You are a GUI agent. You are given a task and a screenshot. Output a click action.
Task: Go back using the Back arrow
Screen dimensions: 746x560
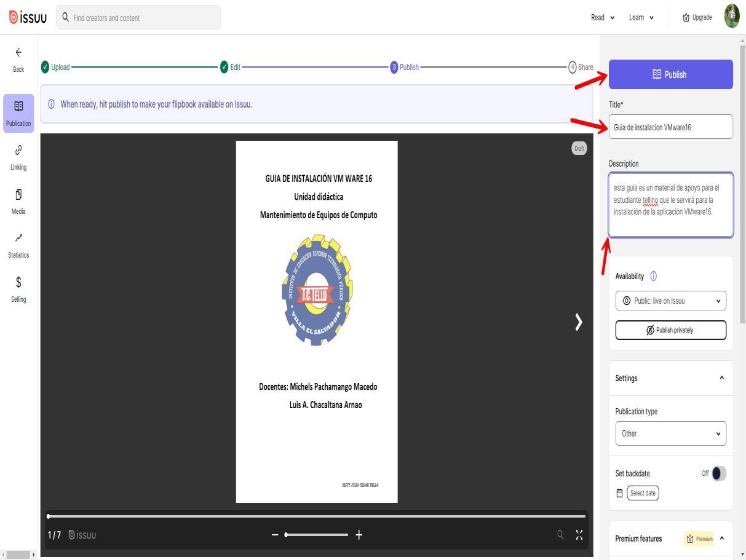click(18, 61)
